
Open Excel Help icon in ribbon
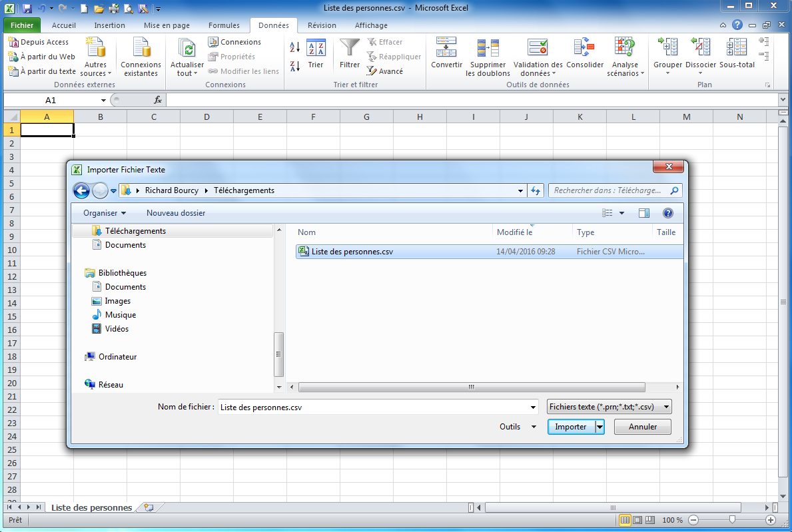737,25
